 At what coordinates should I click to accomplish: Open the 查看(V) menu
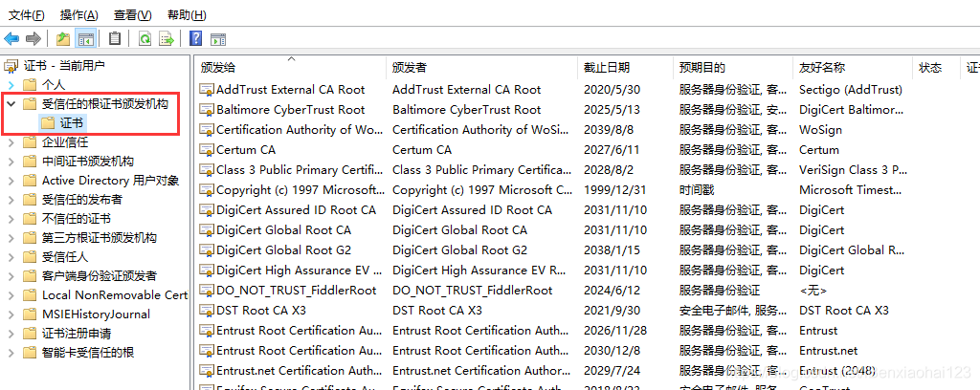(132, 15)
